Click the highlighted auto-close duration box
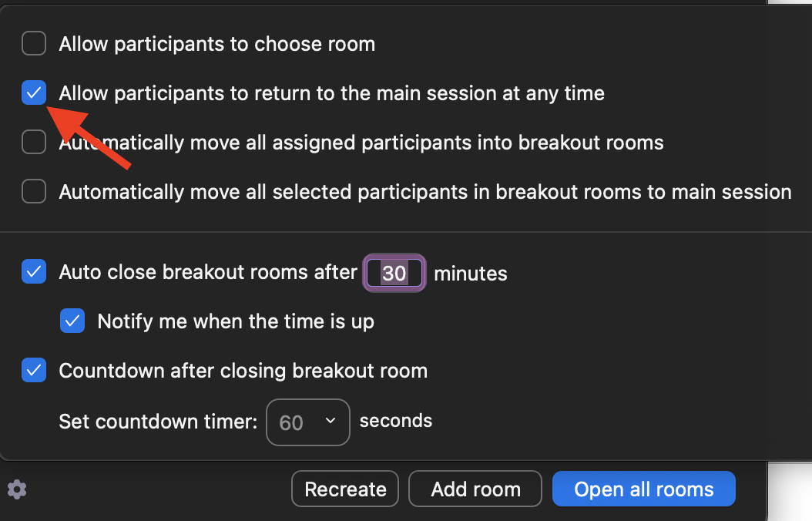The width and height of the screenshot is (812, 521). click(394, 272)
